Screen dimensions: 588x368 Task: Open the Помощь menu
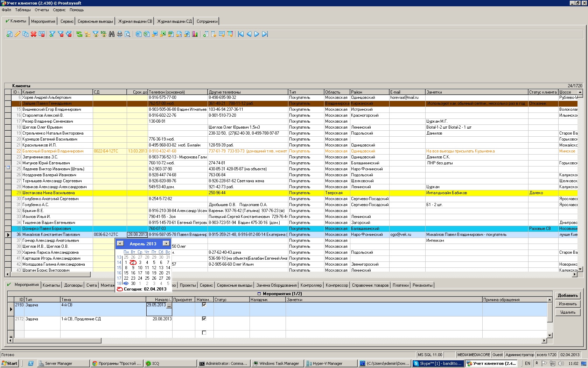coord(77,10)
